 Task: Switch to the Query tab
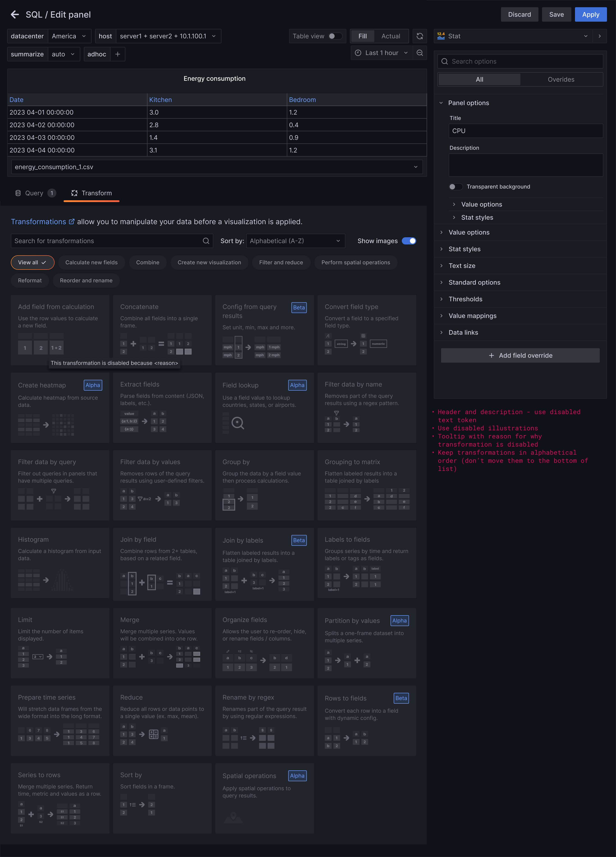tap(34, 193)
